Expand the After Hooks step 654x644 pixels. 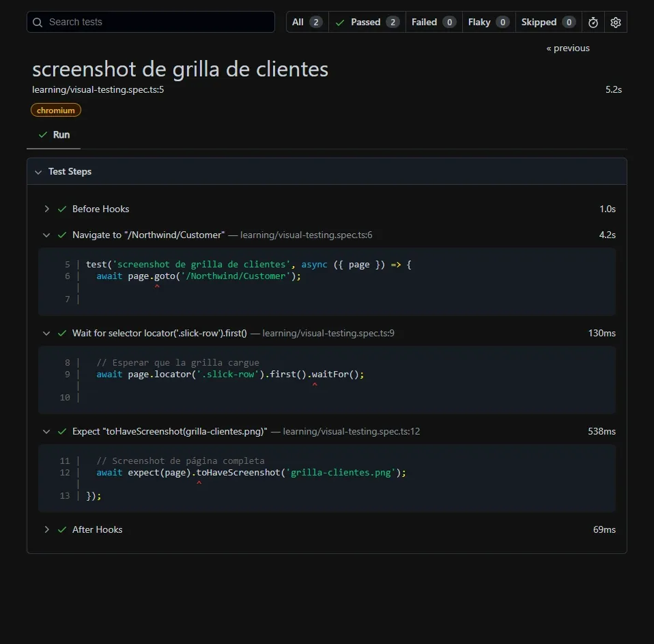pos(46,529)
